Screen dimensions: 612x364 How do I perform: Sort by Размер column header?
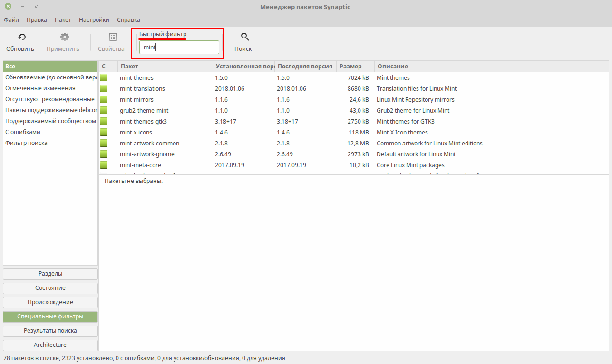[x=356, y=67]
